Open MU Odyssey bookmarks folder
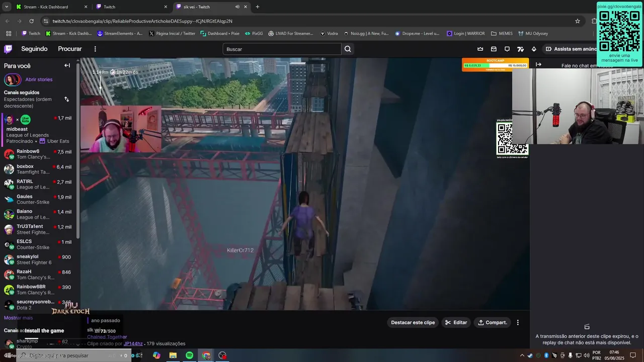 point(532,34)
